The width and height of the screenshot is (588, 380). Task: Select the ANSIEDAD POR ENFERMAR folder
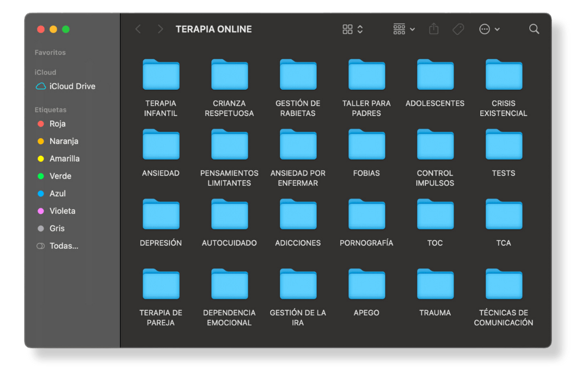(x=298, y=144)
